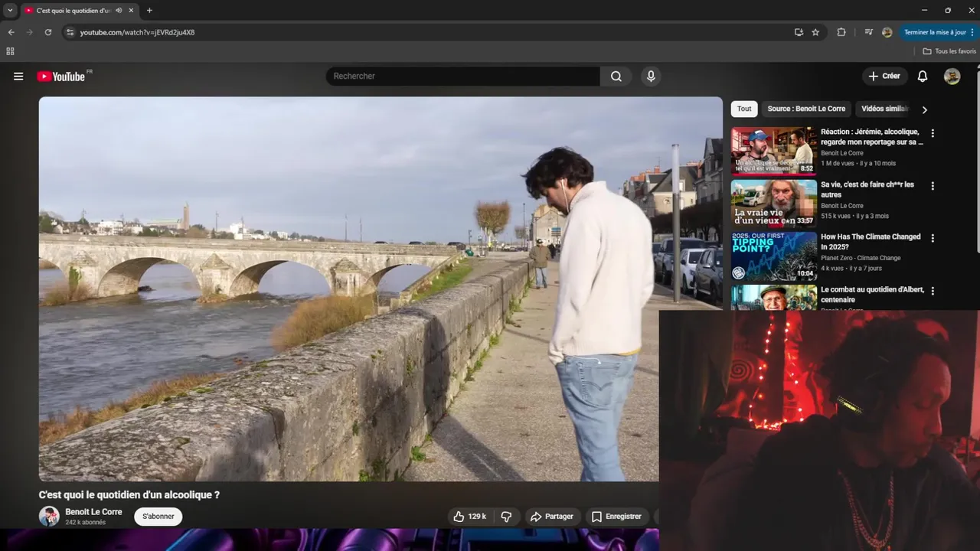
Task: Open browser menu three dots
Action: click(973, 32)
